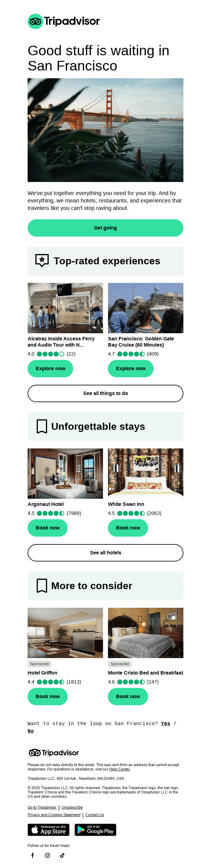Click the Sponsored label above Hotel Griffon
Viewport: 211px width, 868px height.
coord(39,663)
